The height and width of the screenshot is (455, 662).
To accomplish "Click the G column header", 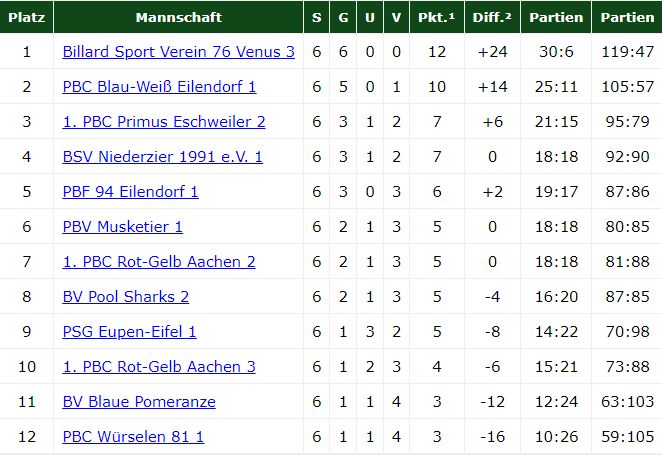I will [344, 17].
